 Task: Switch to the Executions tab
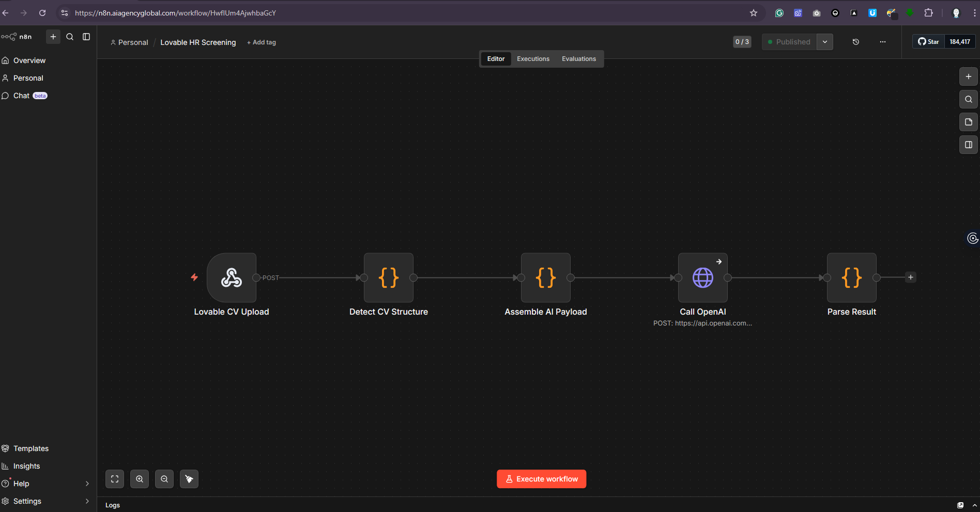(x=533, y=59)
